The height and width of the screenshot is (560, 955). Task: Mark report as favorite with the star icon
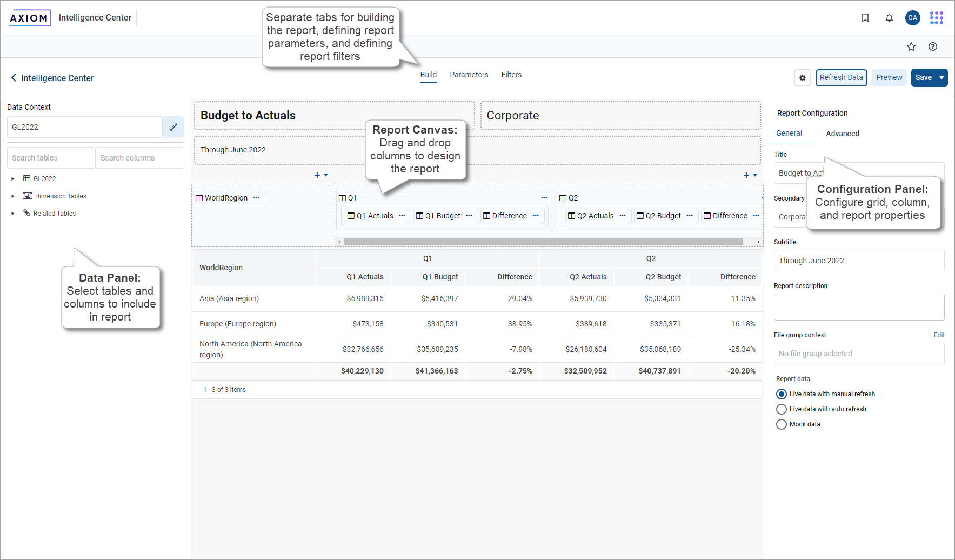coord(911,46)
